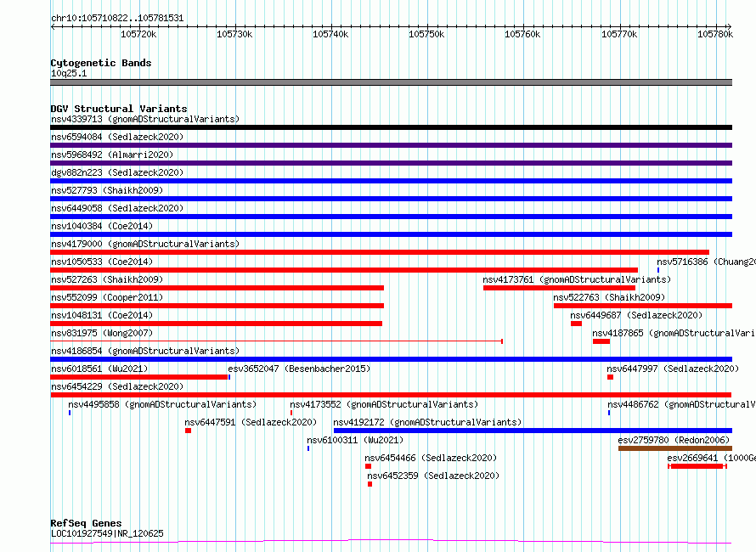Open esv2669641 variant label
The height and width of the screenshot is (552, 756).
711,458
